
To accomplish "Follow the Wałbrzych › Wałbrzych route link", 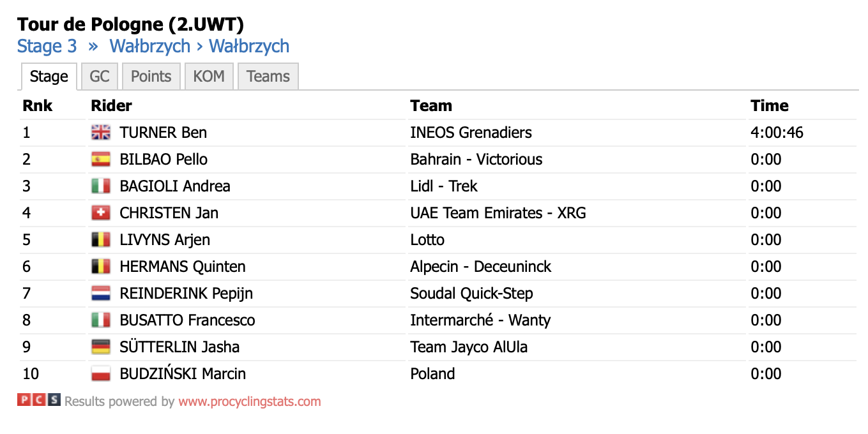I will tap(199, 47).
